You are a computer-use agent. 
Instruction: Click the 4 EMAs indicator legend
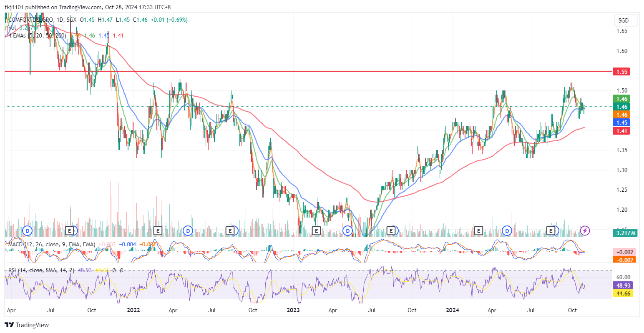pyautogui.click(x=37, y=36)
